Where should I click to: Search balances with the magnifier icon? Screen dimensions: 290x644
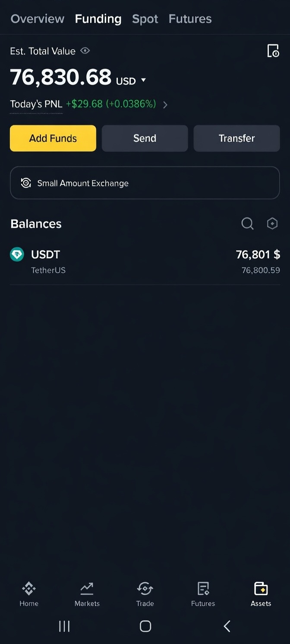tap(247, 223)
